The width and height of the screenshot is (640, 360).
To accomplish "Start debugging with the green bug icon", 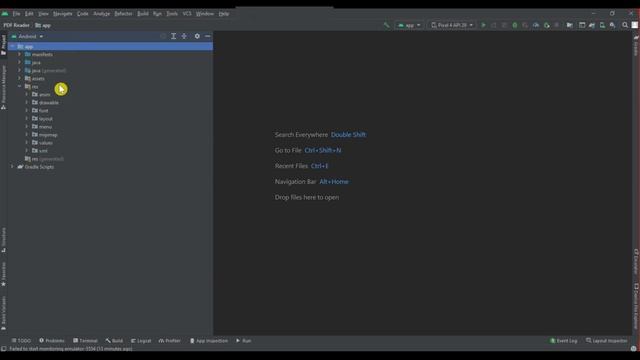I will tap(515, 25).
